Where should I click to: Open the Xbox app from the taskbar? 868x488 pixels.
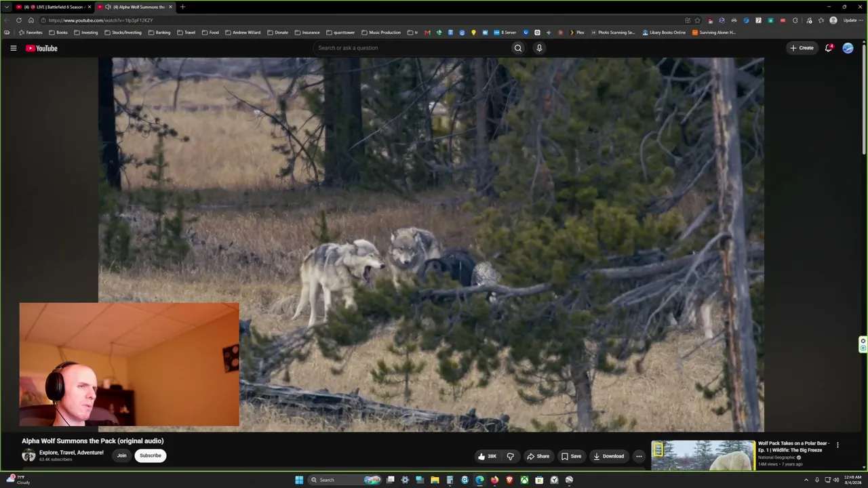[524, 480]
